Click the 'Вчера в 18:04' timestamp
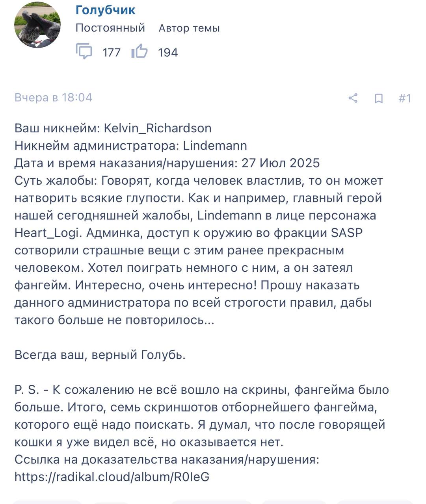Viewport: 426px width, 504px height. [54, 98]
